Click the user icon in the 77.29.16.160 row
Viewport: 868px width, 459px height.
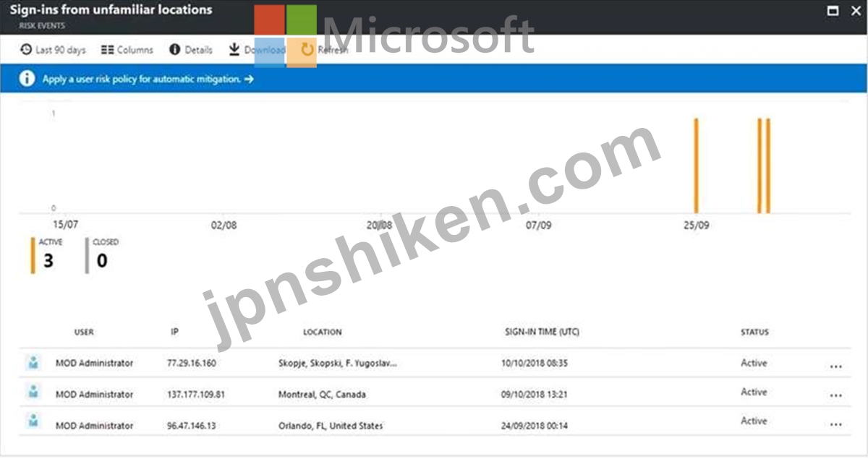33,363
